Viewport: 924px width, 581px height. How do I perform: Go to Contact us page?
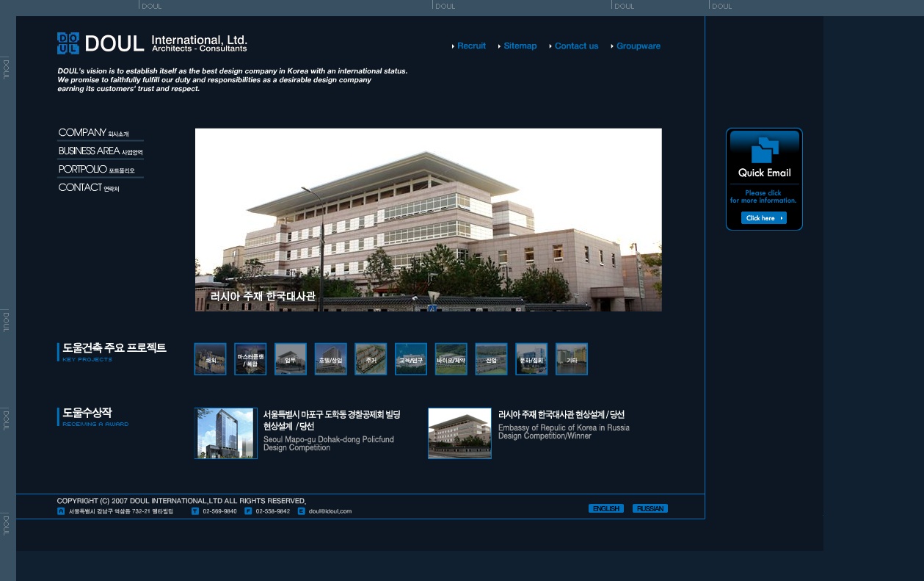click(x=577, y=46)
